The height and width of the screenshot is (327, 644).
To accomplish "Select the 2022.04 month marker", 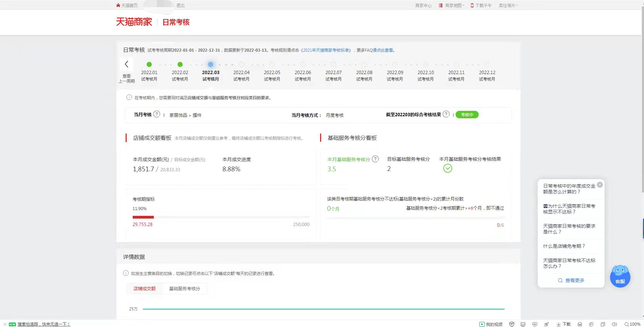I will (x=241, y=64).
